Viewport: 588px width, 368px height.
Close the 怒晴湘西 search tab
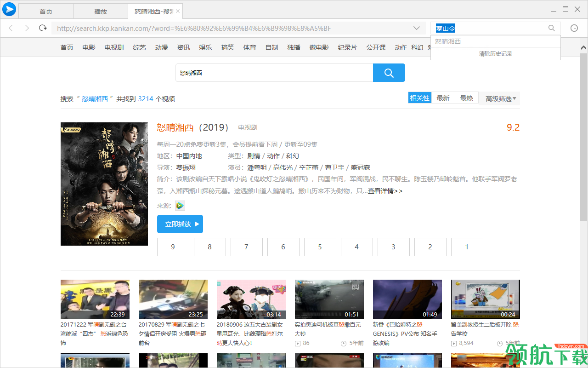pyautogui.click(x=178, y=11)
